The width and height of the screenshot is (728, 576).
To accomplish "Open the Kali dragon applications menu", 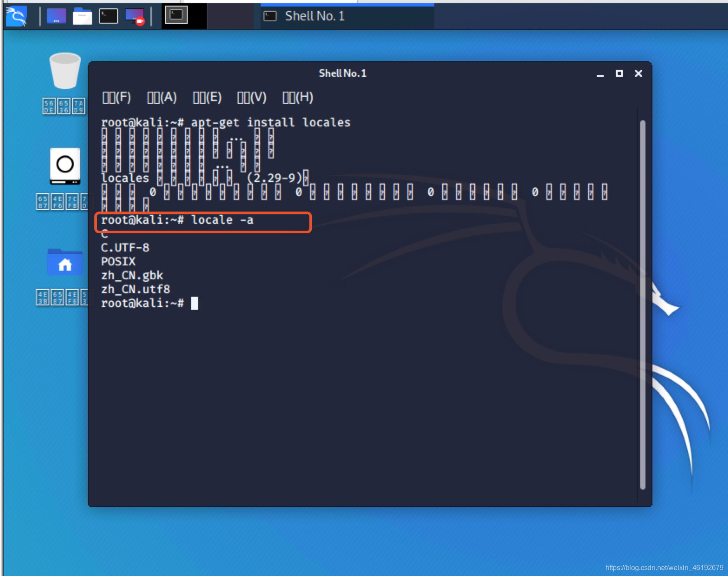I will (17, 16).
